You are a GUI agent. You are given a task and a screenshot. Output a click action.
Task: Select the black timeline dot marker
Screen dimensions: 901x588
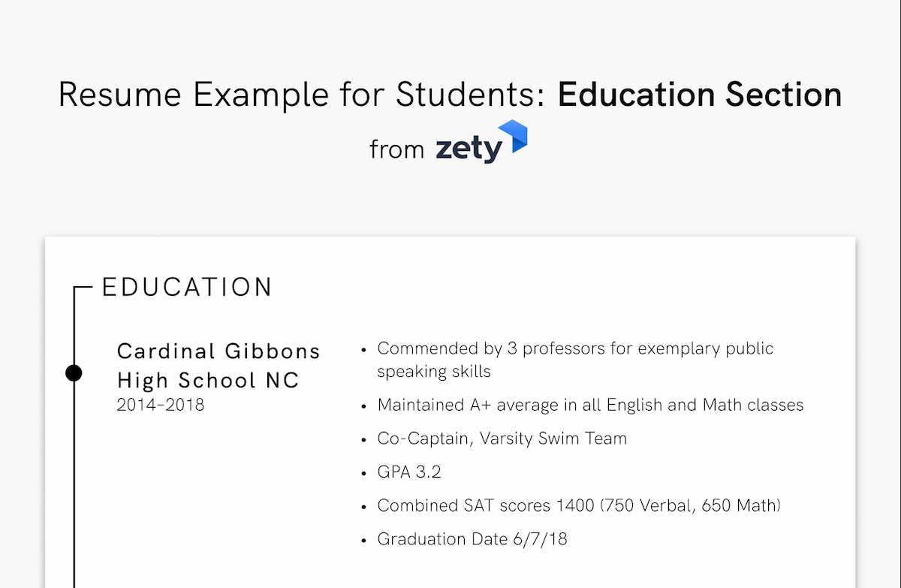point(74,373)
